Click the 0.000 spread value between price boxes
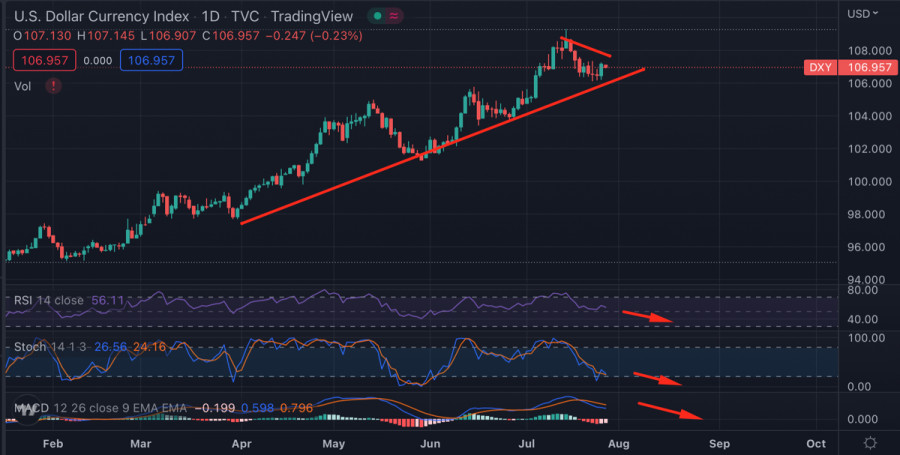Image resolution: width=900 pixels, height=455 pixels. tap(98, 61)
